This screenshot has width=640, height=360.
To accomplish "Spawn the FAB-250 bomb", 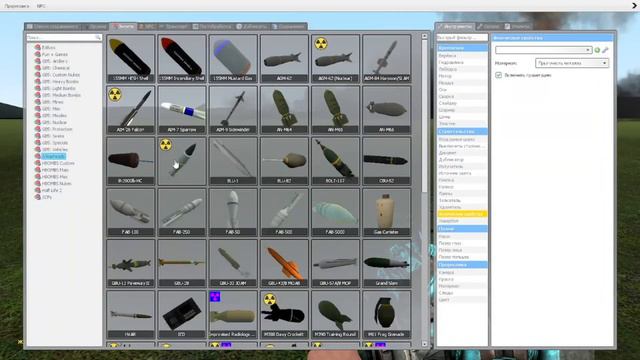I will click(x=182, y=212).
